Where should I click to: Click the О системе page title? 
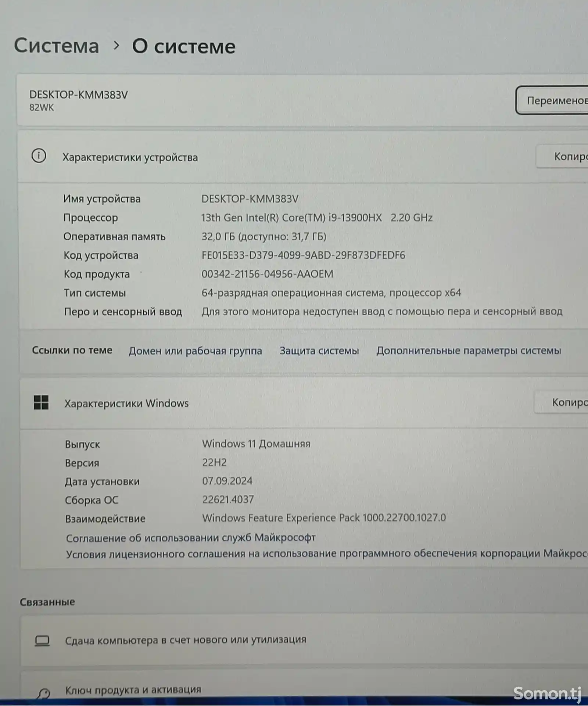[x=184, y=46]
